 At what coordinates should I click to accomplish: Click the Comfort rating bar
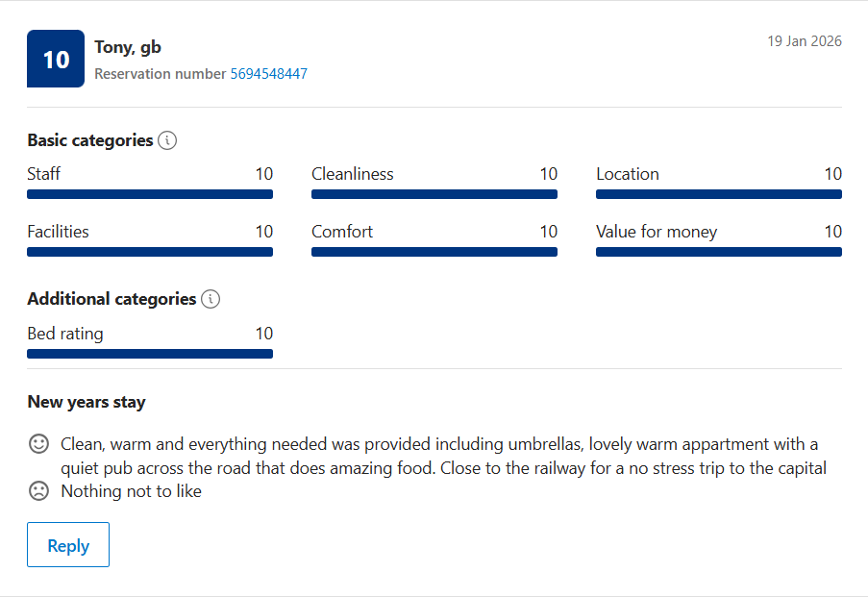pyautogui.click(x=434, y=252)
